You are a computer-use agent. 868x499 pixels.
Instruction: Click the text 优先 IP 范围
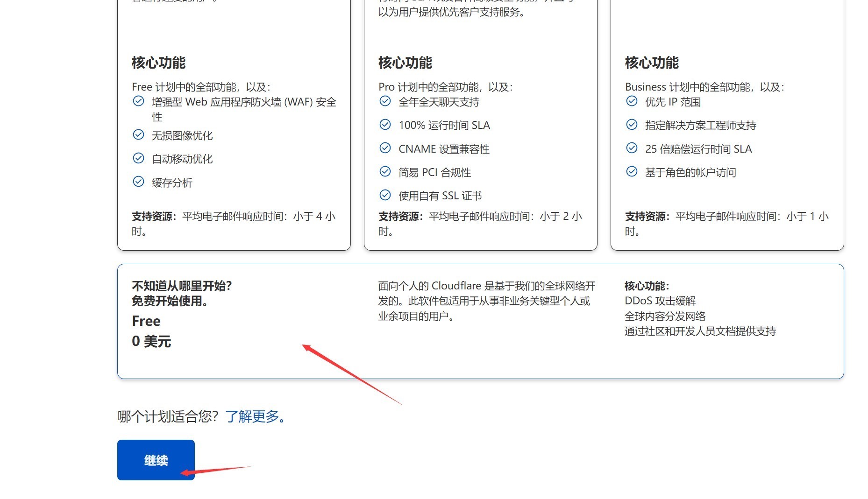[x=673, y=102]
